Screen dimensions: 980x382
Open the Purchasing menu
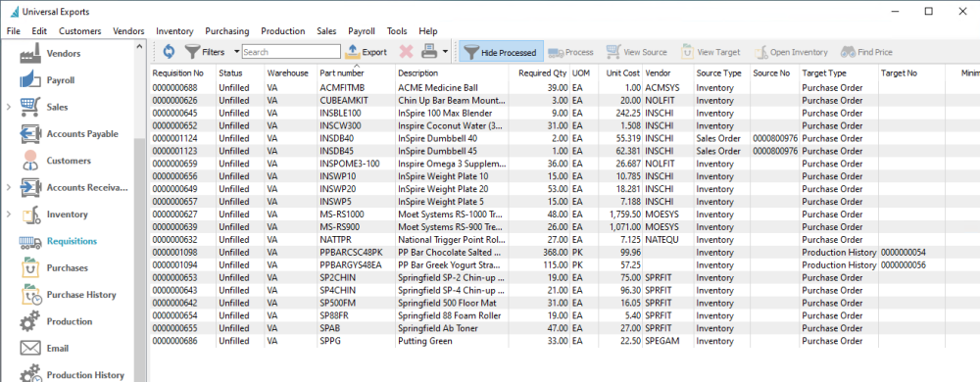coord(227,31)
